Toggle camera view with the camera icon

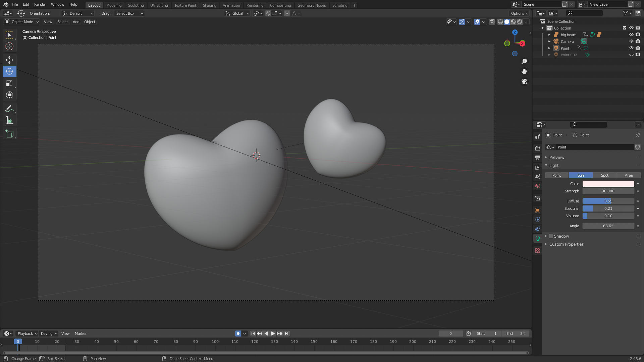(524, 81)
